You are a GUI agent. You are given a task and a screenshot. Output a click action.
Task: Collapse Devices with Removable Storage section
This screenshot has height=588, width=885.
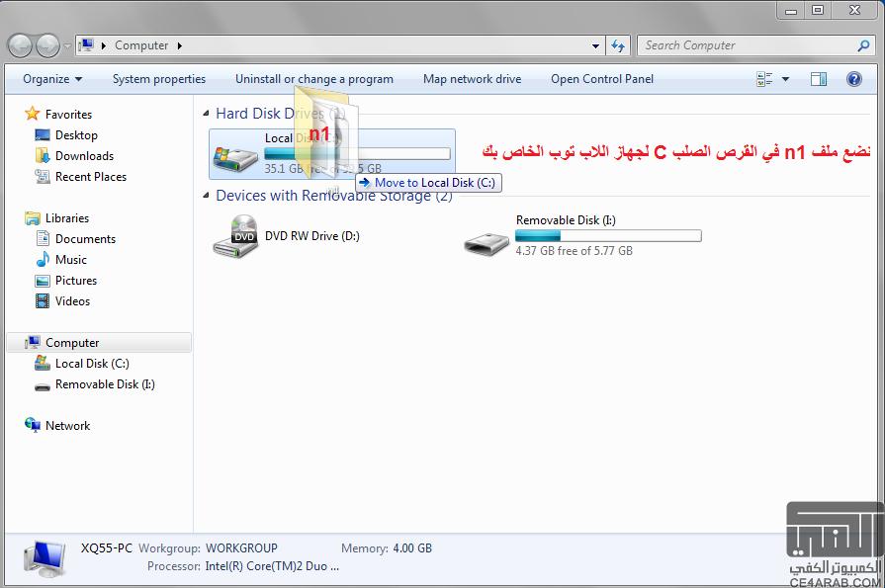tap(205, 196)
